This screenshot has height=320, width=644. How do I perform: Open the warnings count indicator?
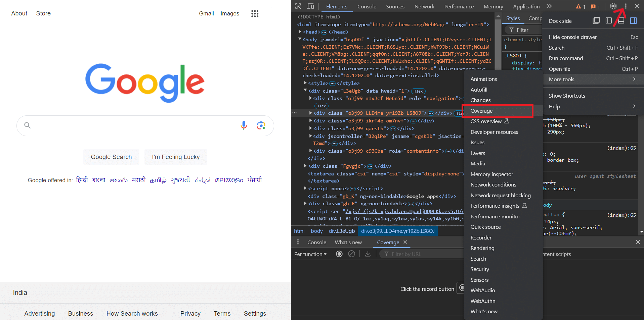581,7
